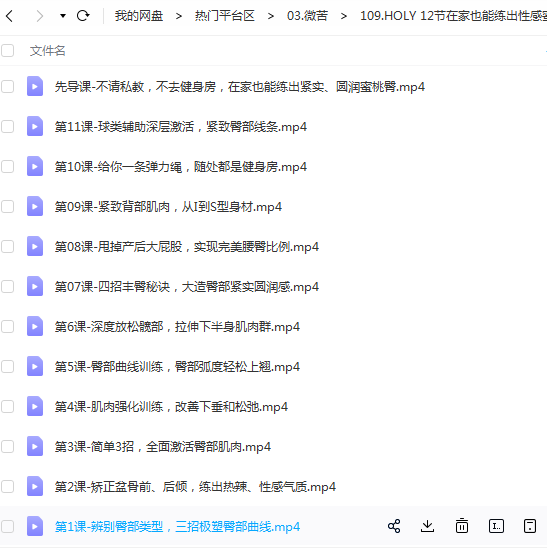
Task: Delete the 第1课 video file
Action: click(461, 526)
